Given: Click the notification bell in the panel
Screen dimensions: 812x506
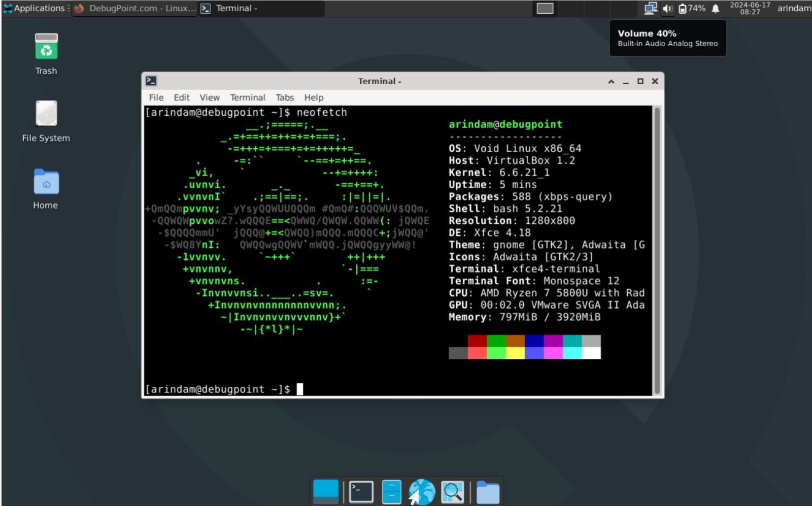Looking at the screenshot, I should pyautogui.click(x=715, y=8).
